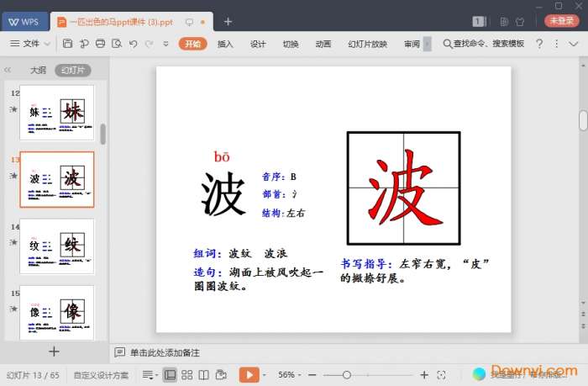The height and width of the screenshot is (386, 588).
Task: Click animation star icon beside slide 14
Action: point(13,242)
